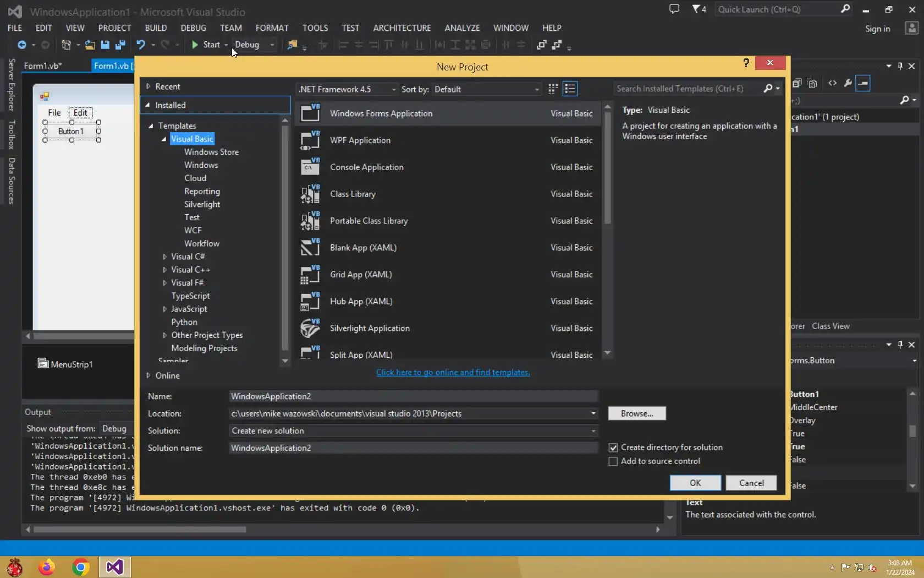The image size is (924, 578).
Task: Open Firefox from the taskbar
Action: [47, 567]
